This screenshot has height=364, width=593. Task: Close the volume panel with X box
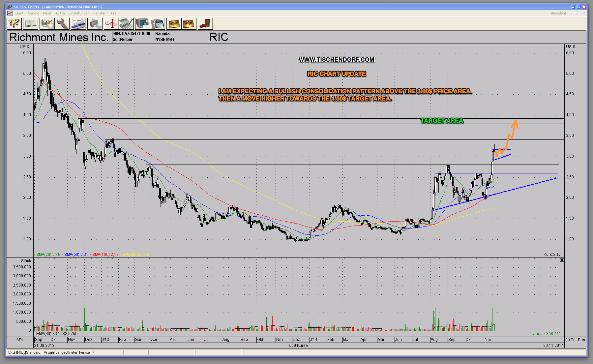(562, 260)
